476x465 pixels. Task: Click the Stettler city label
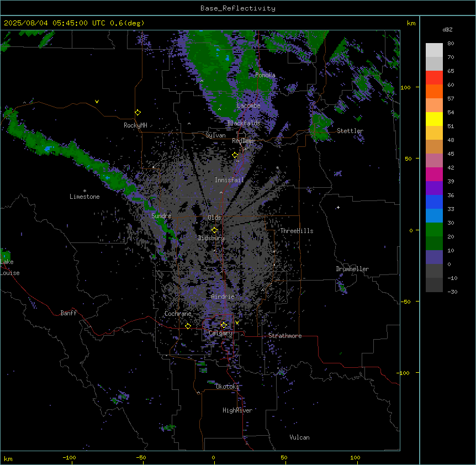pyautogui.click(x=350, y=131)
